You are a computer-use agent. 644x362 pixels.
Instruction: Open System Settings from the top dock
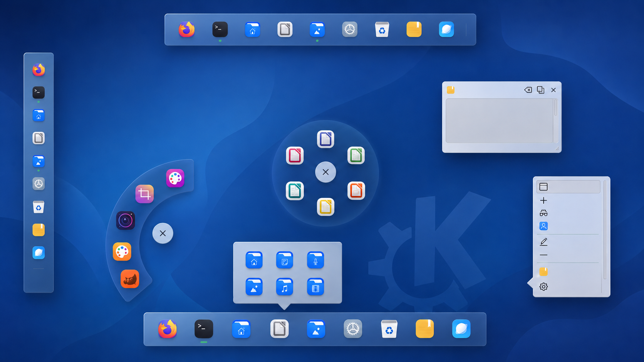(349, 29)
